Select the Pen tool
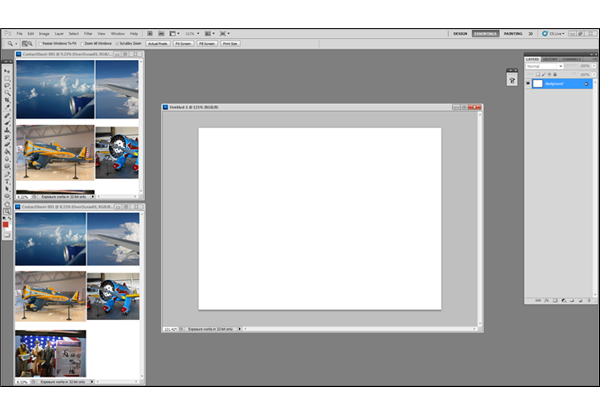The image size is (600, 414). (x=7, y=174)
